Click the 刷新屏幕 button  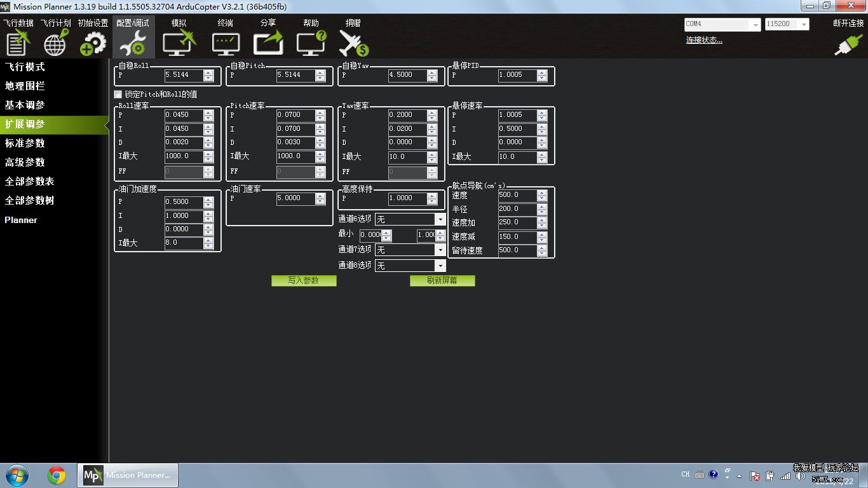point(442,280)
